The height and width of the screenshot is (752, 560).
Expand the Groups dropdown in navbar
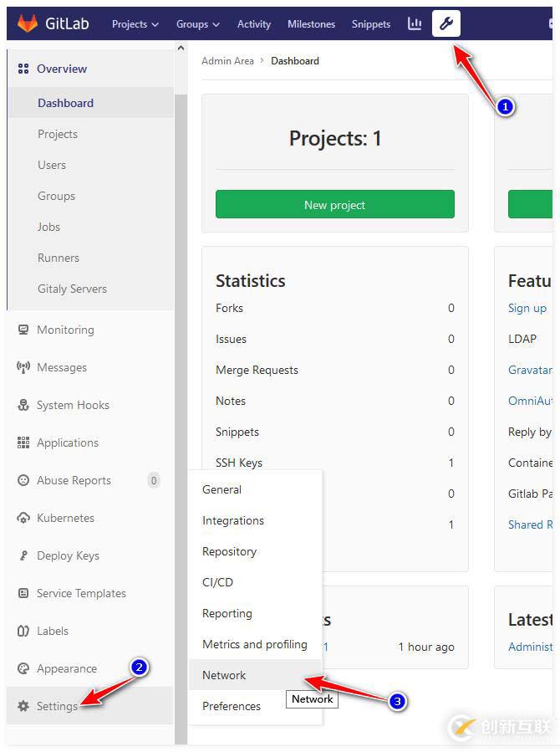pyautogui.click(x=198, y=24)
